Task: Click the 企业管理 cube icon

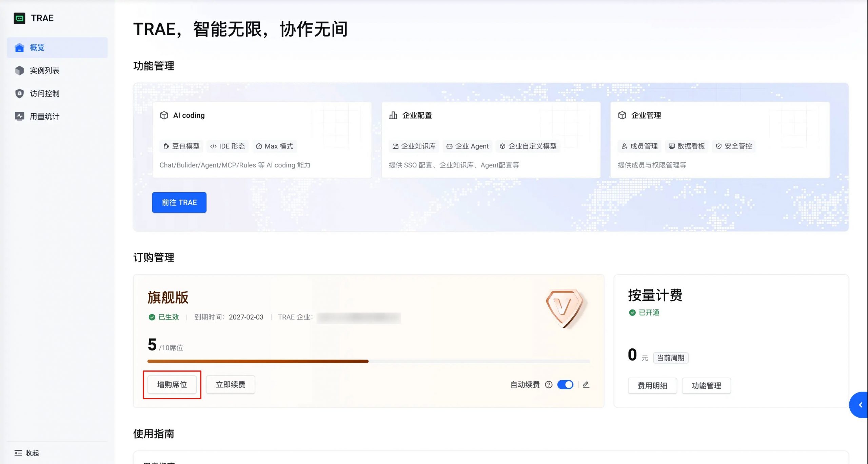Action: [622, 115]
